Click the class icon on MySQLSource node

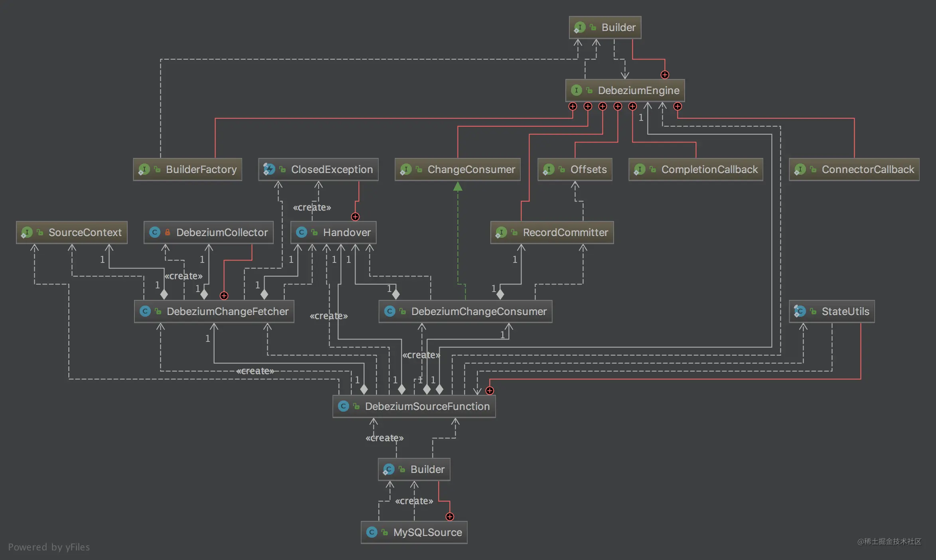[x=371, y=532]
